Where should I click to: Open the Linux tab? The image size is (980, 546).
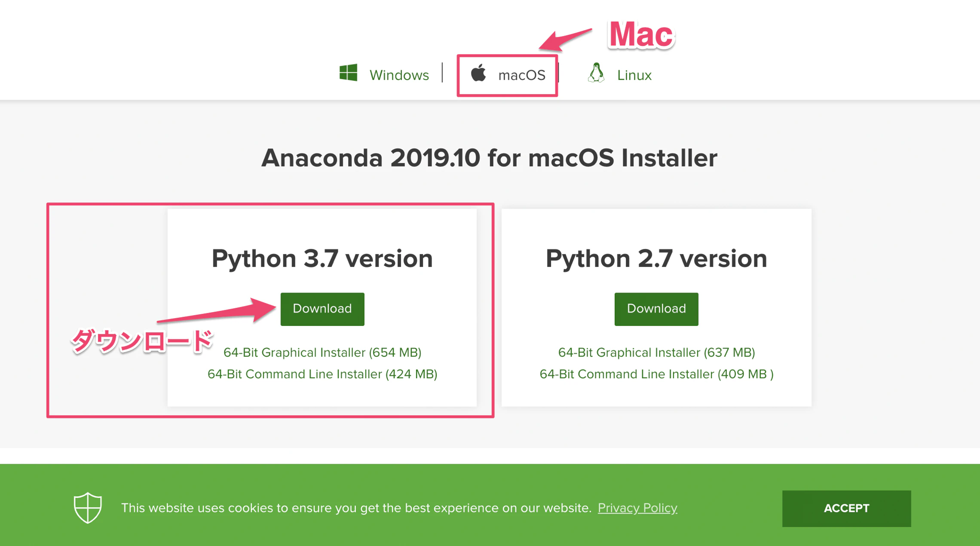pos(619,74)
